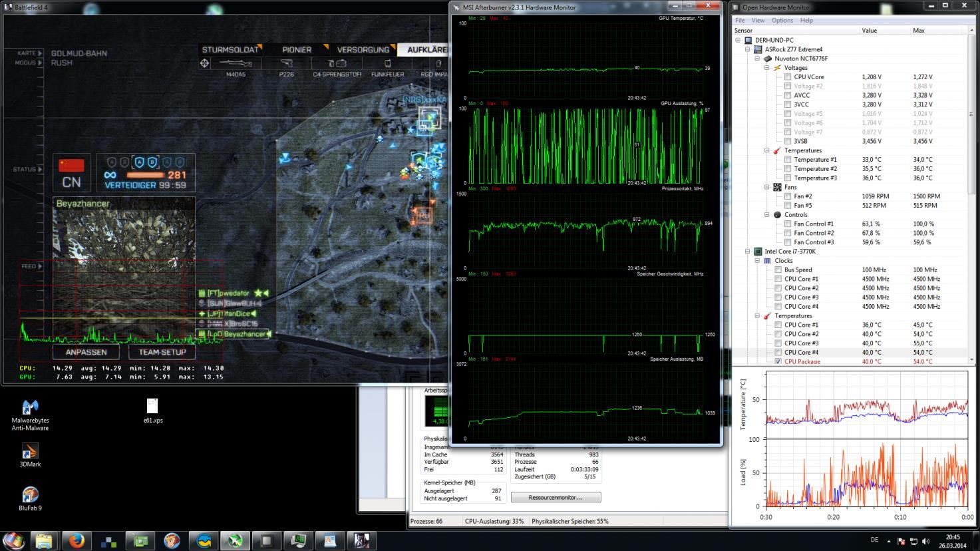The width and height of the screenshot is (980, 551).
Task: Collapse the Clocks tree group
Action: (x=757, y=261)
